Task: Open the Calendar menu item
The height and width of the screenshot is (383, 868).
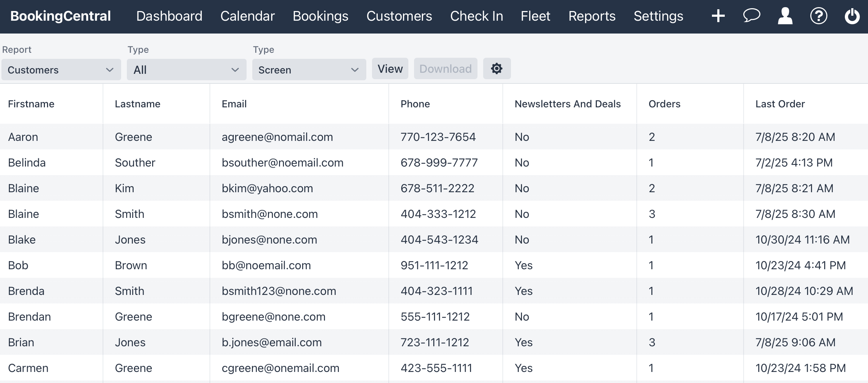Action: [x=247, y=16]
